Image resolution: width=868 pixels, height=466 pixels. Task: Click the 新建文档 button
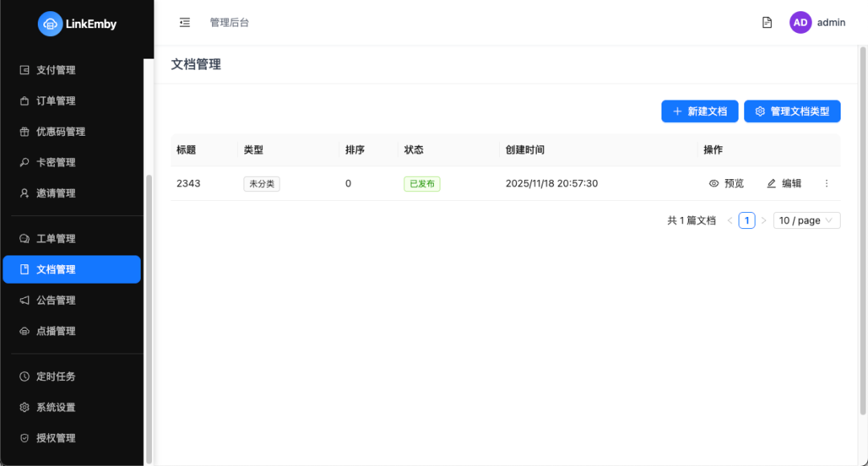click(699, 111)
